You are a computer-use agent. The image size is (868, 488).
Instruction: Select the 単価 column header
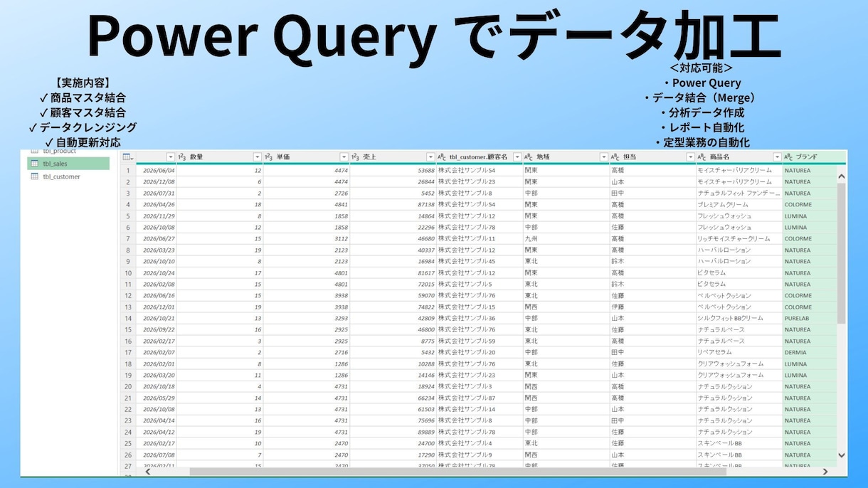click(x=306, y=157)
